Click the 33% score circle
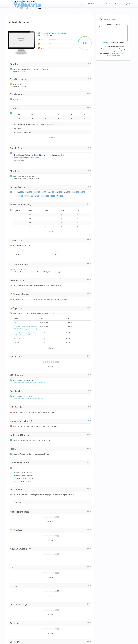 tap(85, 43)
